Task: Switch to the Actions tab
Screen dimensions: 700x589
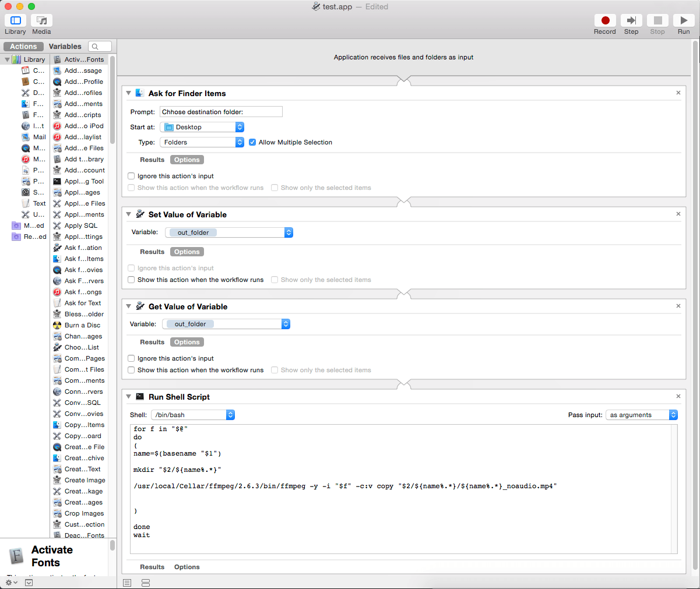Action: pyautogui.click(x=23, y=47)
